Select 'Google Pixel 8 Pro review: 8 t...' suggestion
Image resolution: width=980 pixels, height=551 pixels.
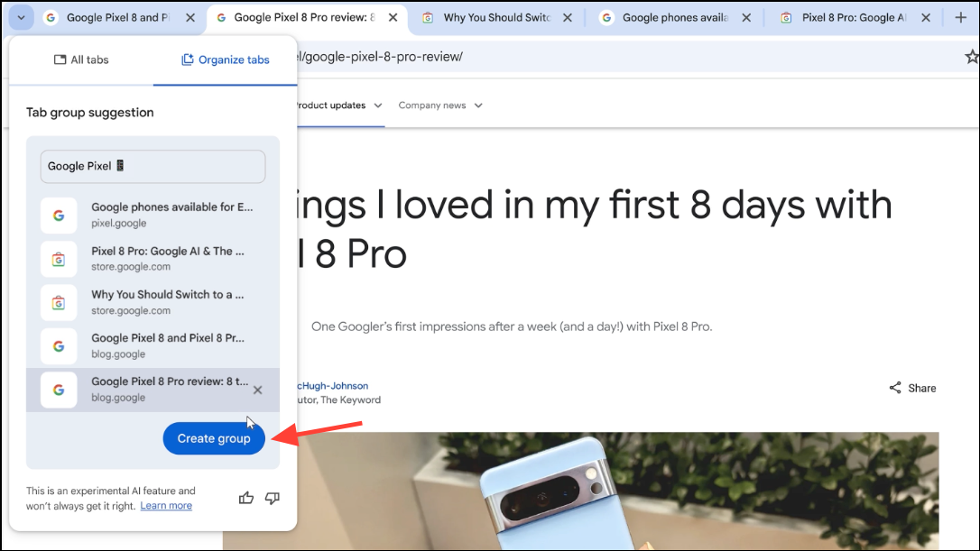pos(153,390)
